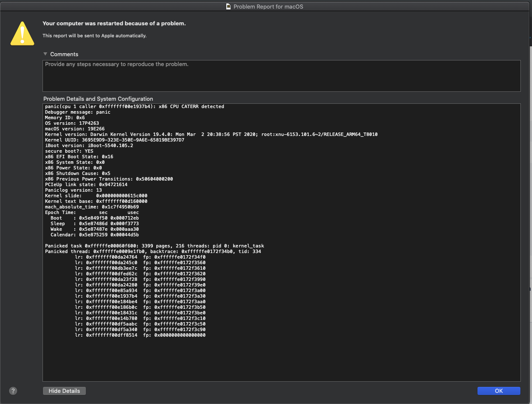This screenshot has width=532, height=404.
Task: Click the "mach_absolute_time" line
Action: pyautogui.click(x=92, y=207)
